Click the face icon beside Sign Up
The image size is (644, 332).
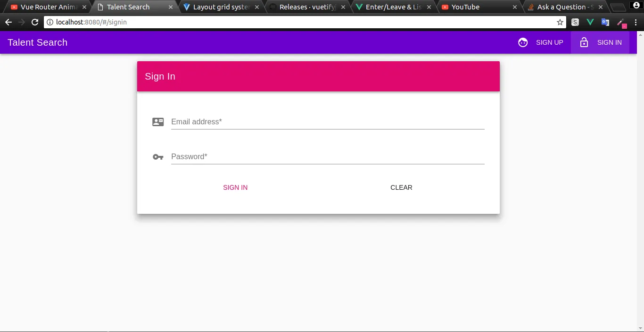(x=523, y=42)
